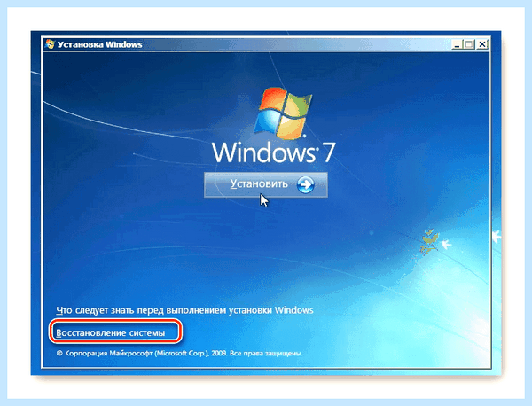Click the Windows setup title bar icon
This screenshot has width=532, height=406.
[50, 44]
